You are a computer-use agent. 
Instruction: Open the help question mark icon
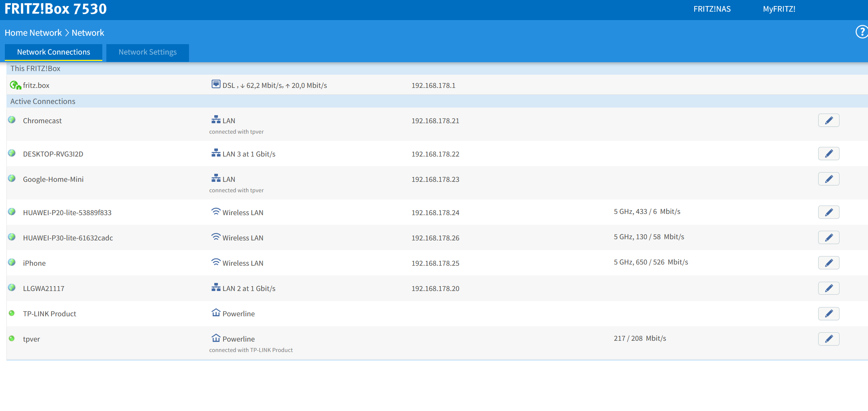(x=862, y=32)
